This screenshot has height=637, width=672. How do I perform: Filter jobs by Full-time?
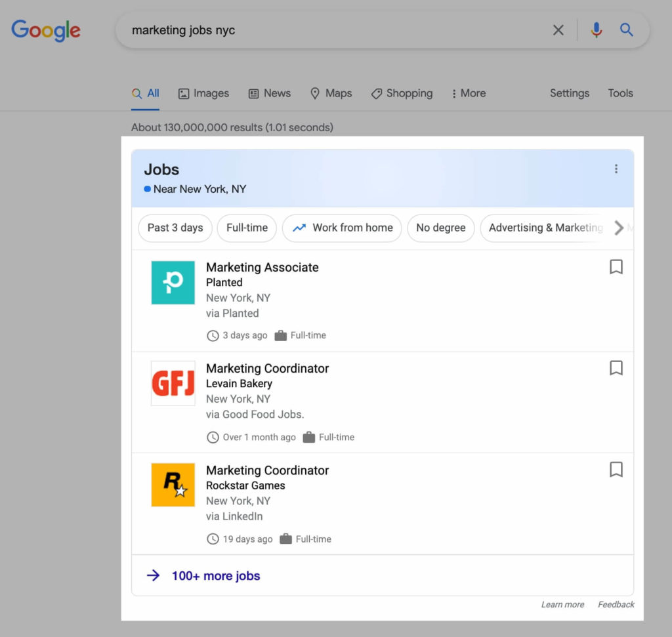coord(247,228)
